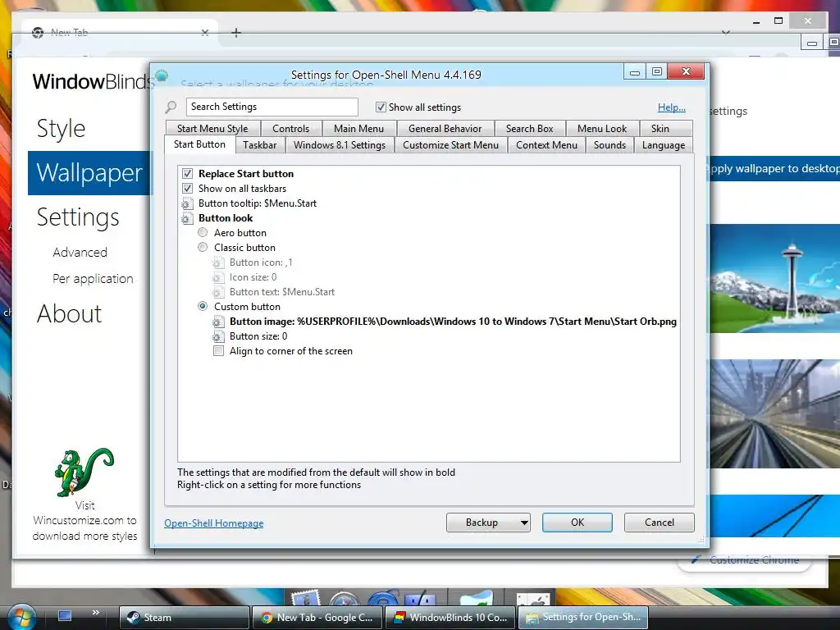Select the Button size: 0 setting
Image resolution: width=840 pixels, height=630 pixels.
(258, 336)
